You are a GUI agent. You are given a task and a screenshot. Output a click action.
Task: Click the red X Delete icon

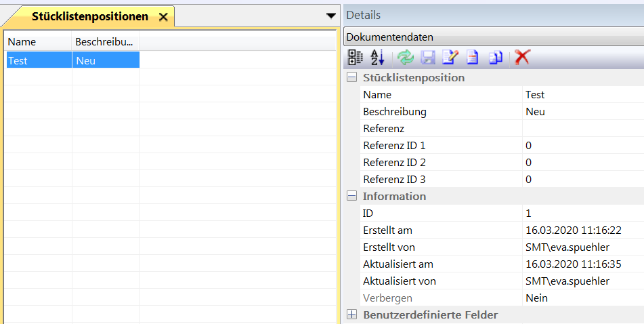pyautogui.click(x=521, y=58)
